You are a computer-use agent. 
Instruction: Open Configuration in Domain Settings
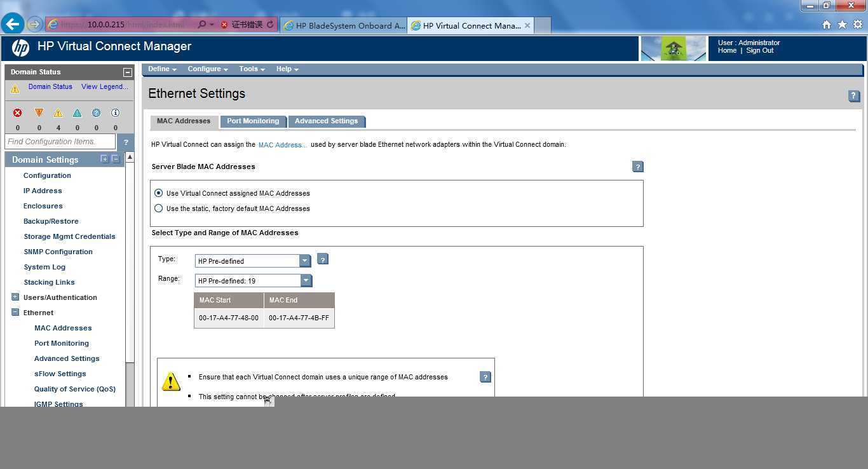point(47,175)
